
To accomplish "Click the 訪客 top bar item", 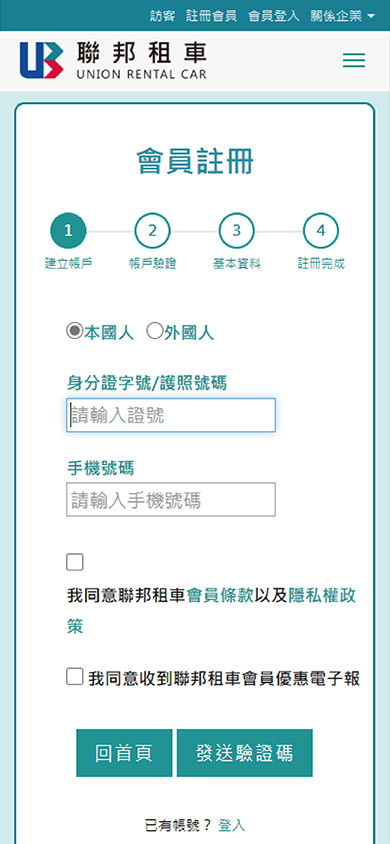I will pos(162,16).
